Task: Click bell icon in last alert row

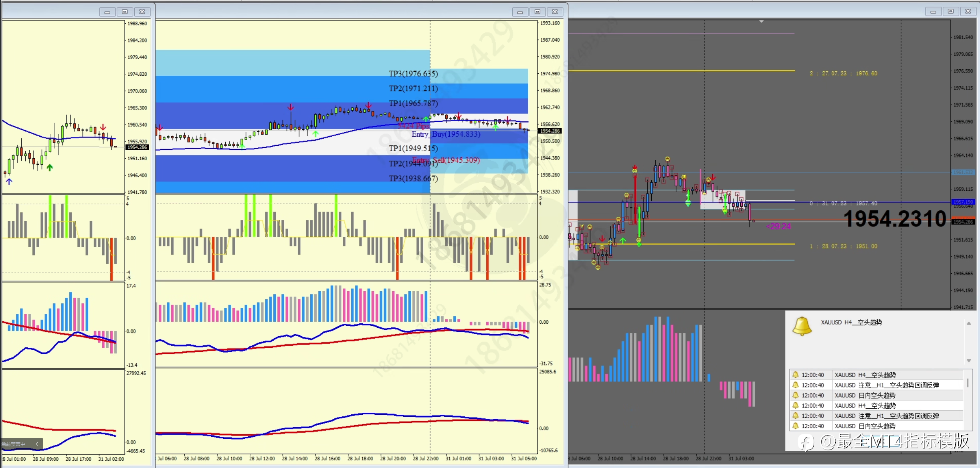Action: click(x=796, y=426)
